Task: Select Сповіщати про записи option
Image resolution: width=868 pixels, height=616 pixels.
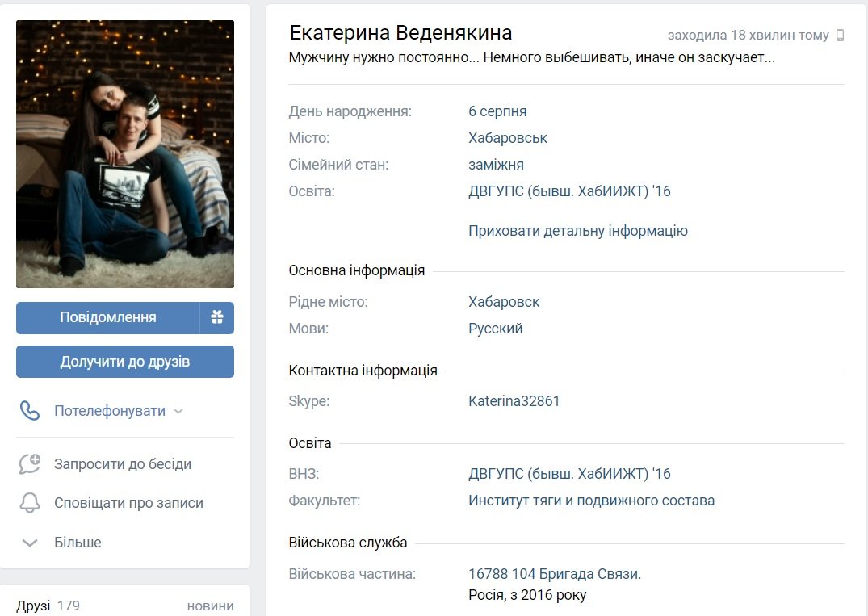Action: (128, 503)
